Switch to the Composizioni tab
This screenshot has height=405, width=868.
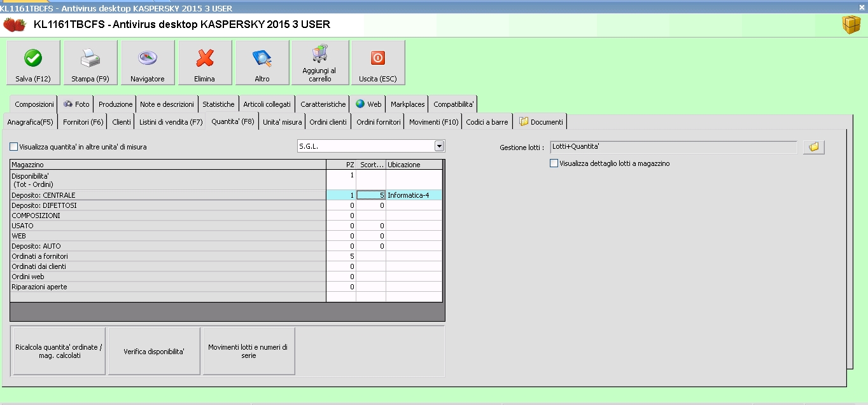(x=34, y=104)
